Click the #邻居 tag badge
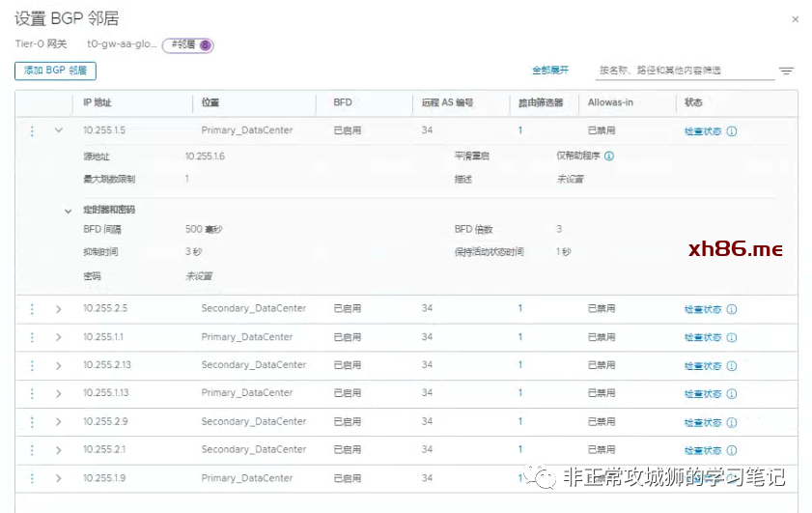Screen dimensions: 812x513 187,44
